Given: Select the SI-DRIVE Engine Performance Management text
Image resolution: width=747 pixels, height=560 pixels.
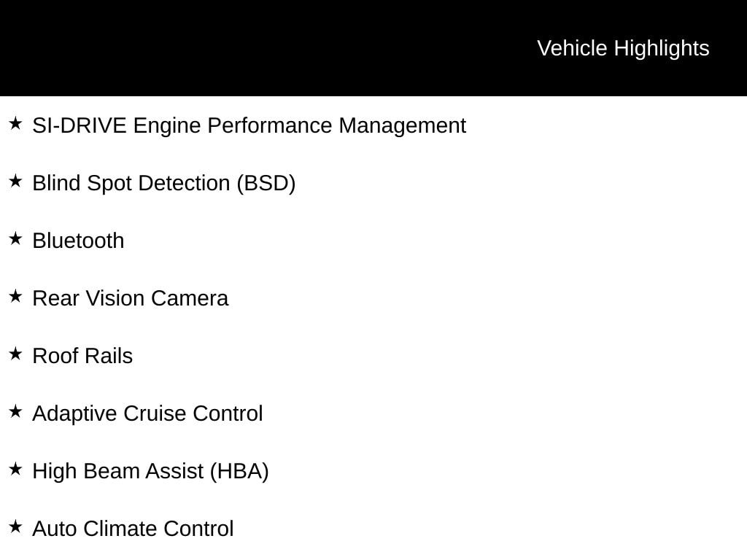Looking at the screenshot, I should [249, 125].
